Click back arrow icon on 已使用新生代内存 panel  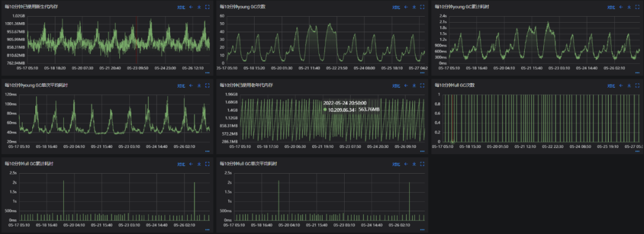191,7
